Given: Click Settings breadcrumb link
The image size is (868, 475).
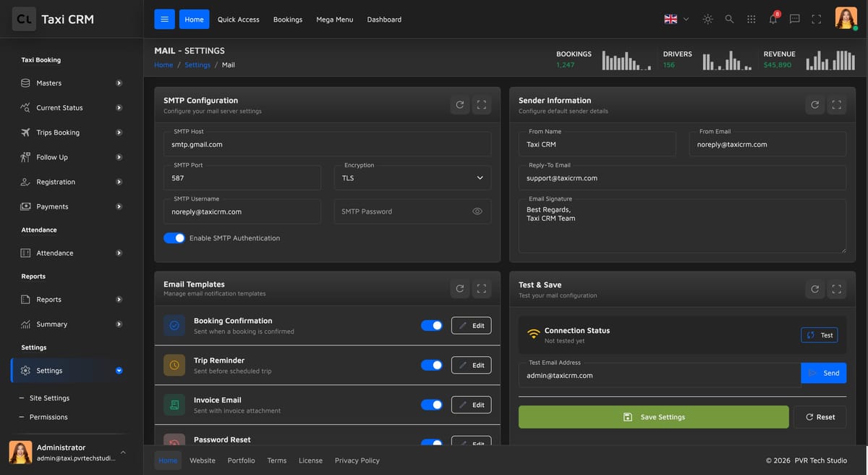Looking at the screenshot, I should point(197,65).
